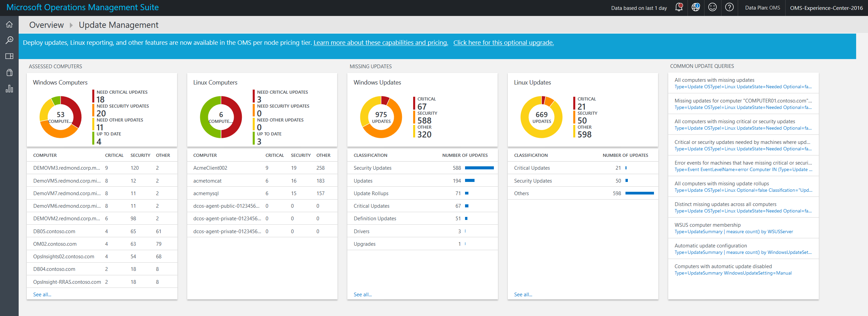Click the Windows Security Updates 588 blue bar
868x316 pixels.
click(479, 168)
